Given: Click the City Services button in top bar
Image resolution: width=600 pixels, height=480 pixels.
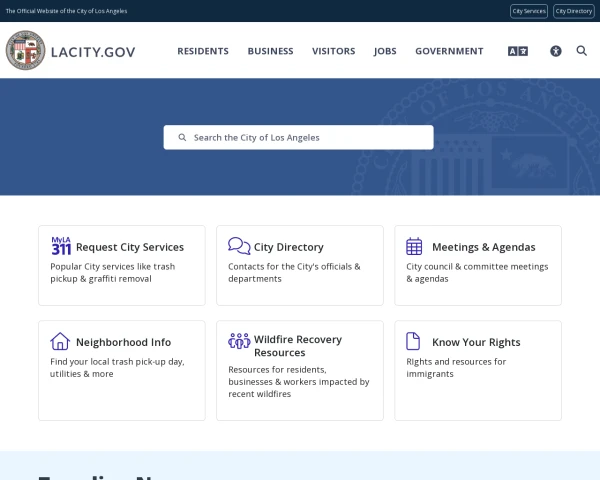Looking at the screenshot, I should pos(529,11).
